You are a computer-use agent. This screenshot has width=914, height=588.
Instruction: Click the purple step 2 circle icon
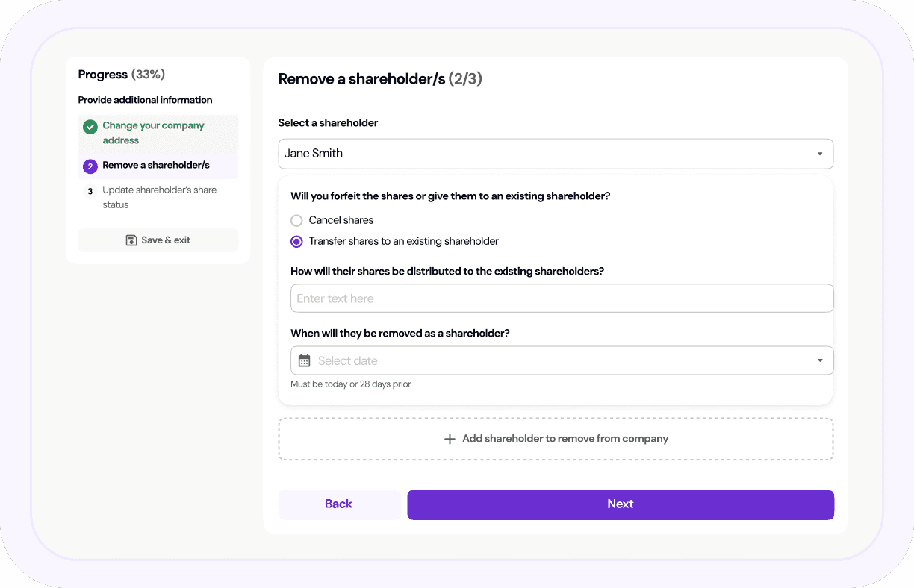click(90, 166)
